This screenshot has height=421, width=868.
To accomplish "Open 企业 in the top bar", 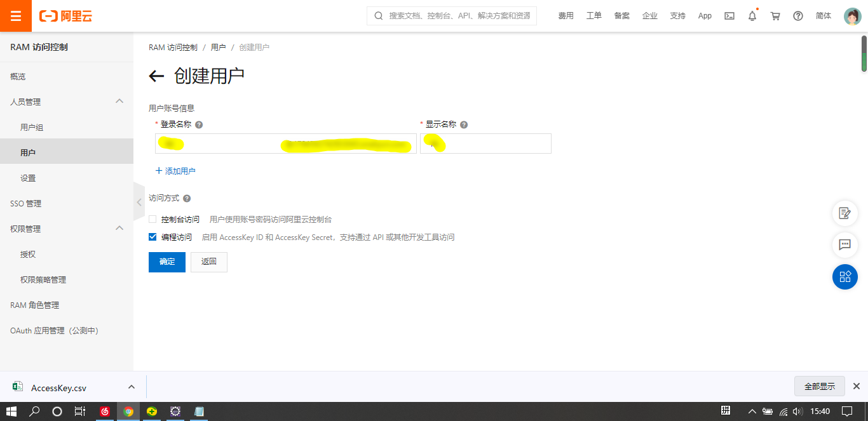I will (650, 16).
